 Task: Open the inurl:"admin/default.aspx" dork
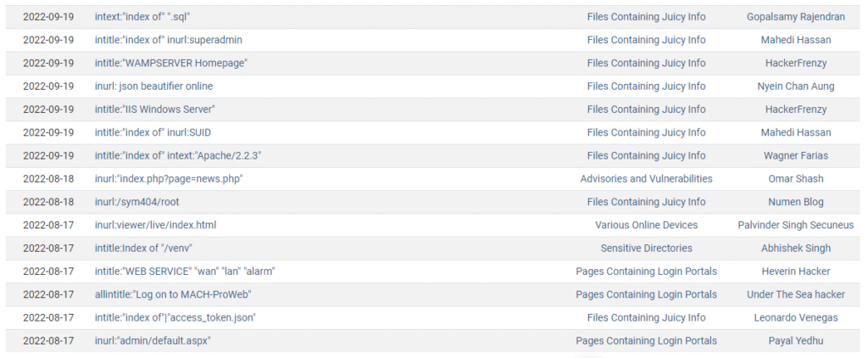click(x=153, y=340)
